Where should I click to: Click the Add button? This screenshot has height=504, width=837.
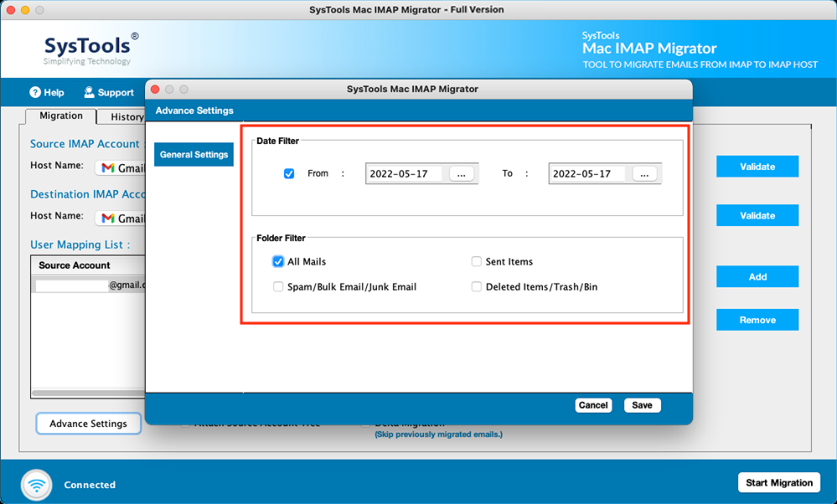[757, 277]
